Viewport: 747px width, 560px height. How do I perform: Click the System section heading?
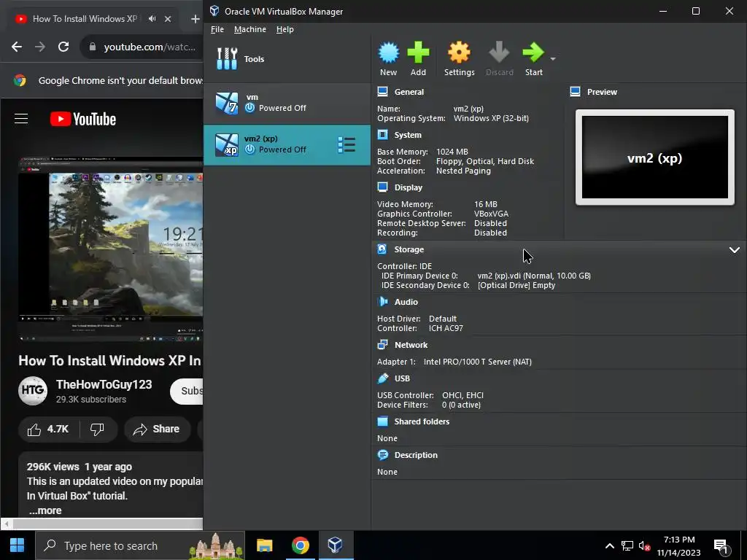(x=408, y=135)
